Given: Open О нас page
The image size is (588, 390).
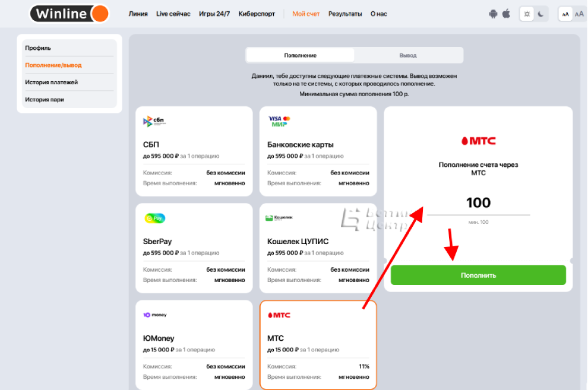Looking at the screenshot, I should (379, 14).
